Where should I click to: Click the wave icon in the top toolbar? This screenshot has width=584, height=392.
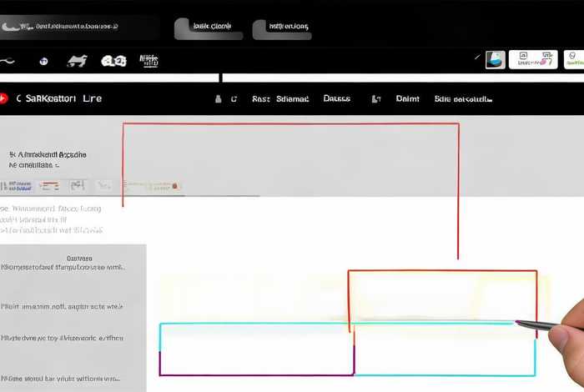click(x=8, y=61)
